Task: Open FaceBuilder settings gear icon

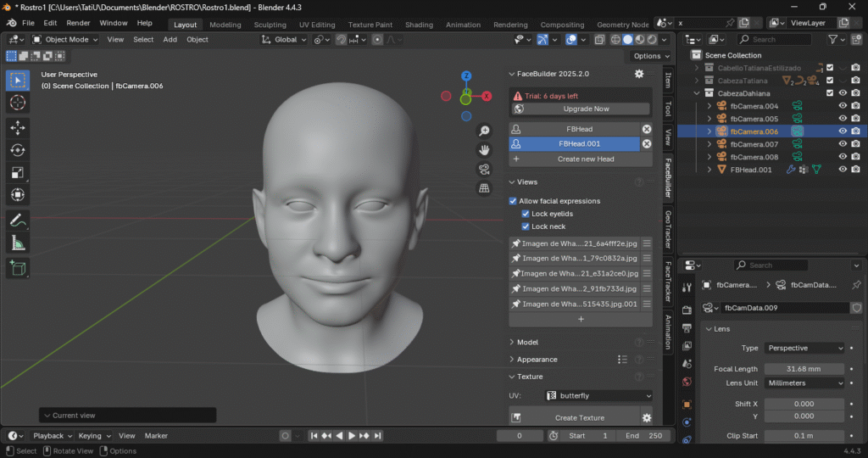Action: 639,74
